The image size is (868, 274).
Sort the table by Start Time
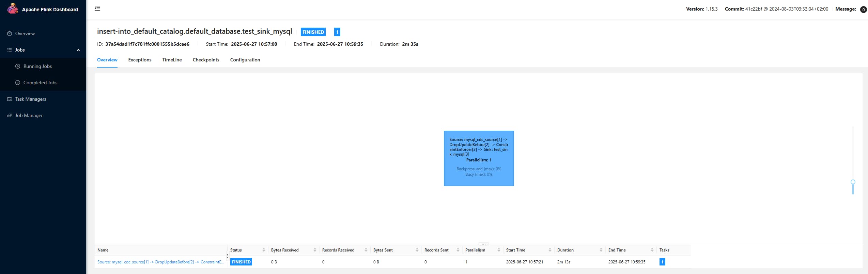pyautogui.click(x=550, y=250)
